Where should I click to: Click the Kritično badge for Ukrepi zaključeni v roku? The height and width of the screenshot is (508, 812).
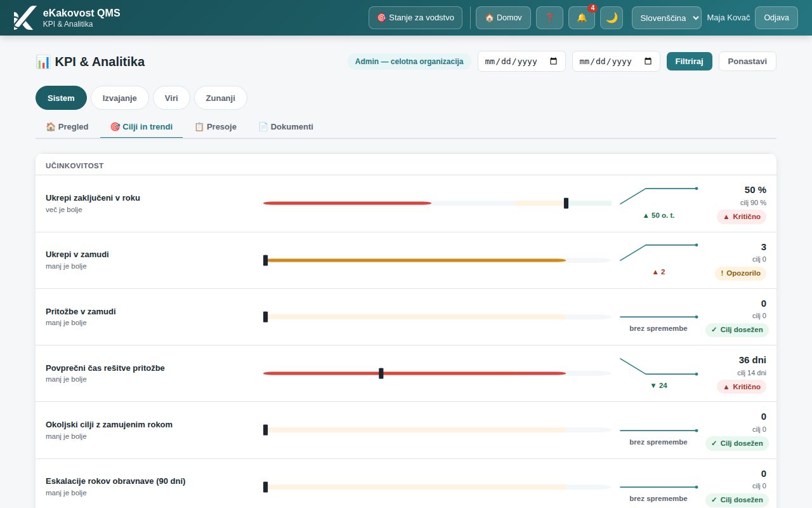point(742,217)
